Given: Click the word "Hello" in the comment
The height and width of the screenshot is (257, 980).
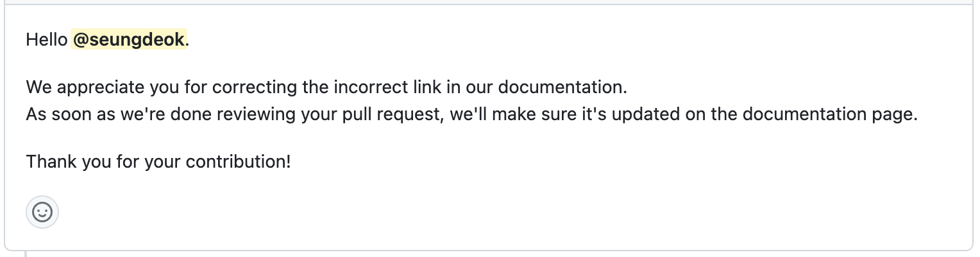Looking at the screenshot, I should click(x=47, y=40).
